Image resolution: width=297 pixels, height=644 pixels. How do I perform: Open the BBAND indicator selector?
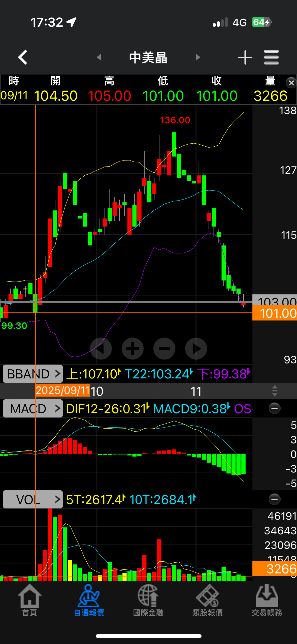point(33,374)
